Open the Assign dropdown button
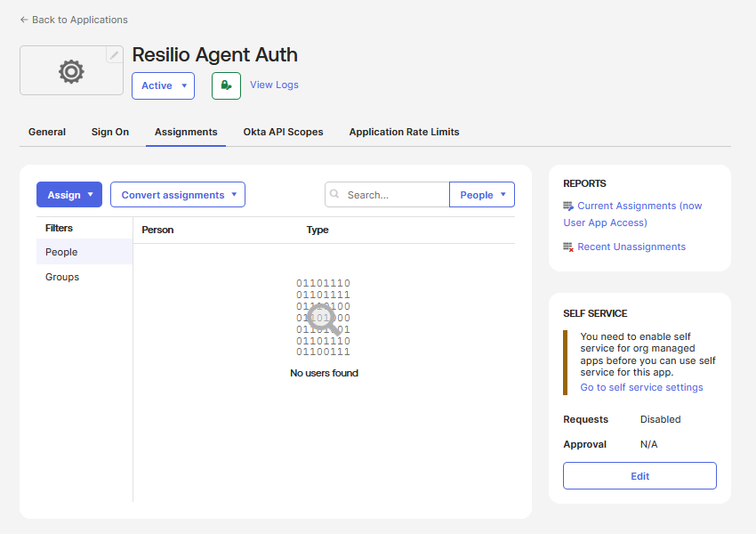The height and width of the screenshot is (534, 756). 69,195
